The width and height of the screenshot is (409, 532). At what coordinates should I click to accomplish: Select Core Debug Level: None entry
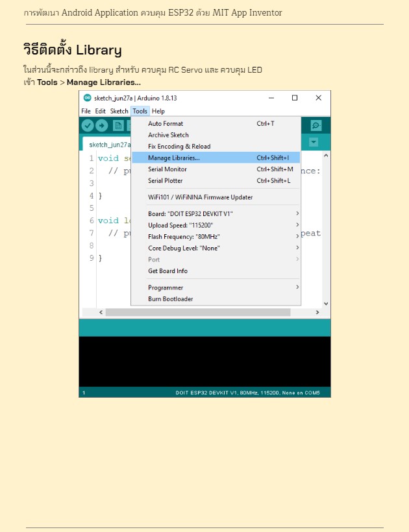click(216, 248)
